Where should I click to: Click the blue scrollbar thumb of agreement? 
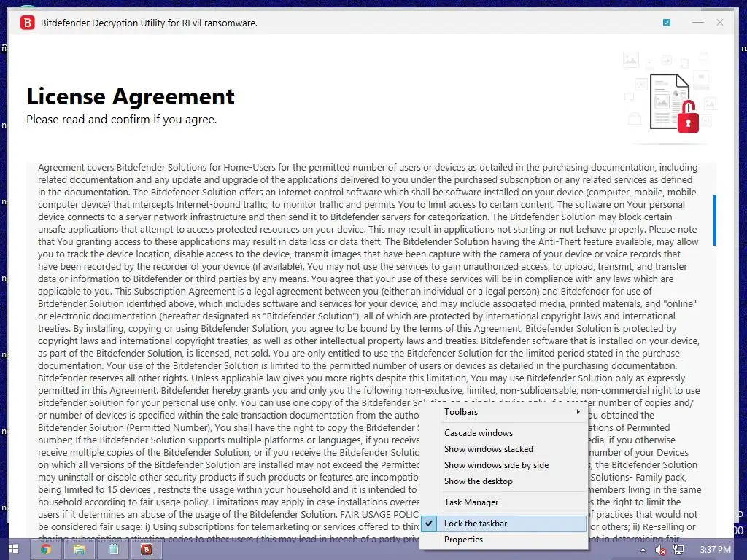[x=715, y=220]
